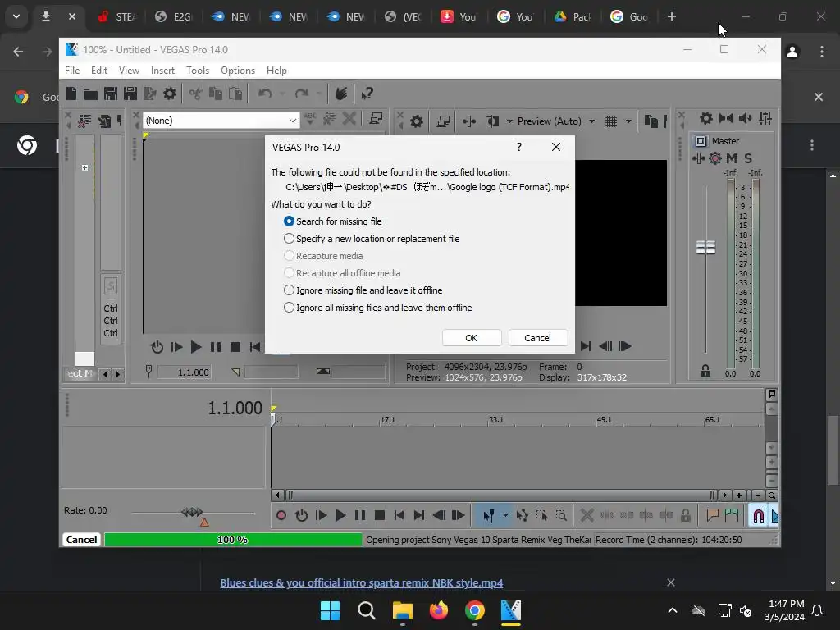The width and height of the screenshot is (840, 630).
Task: Click the Normal Edit tool icon
Action: point(489,515)
